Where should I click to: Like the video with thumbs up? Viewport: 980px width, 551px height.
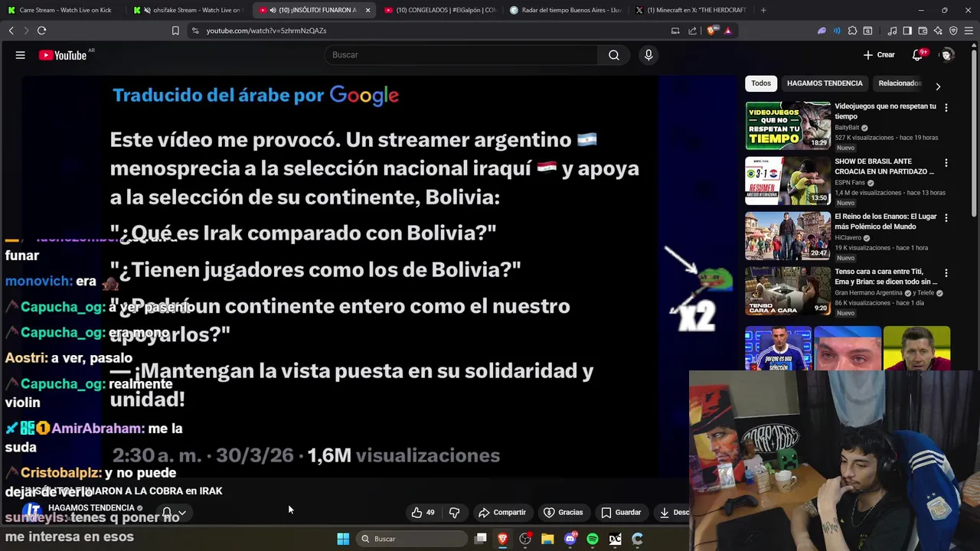pyautogui.click(x=423, y=513)
